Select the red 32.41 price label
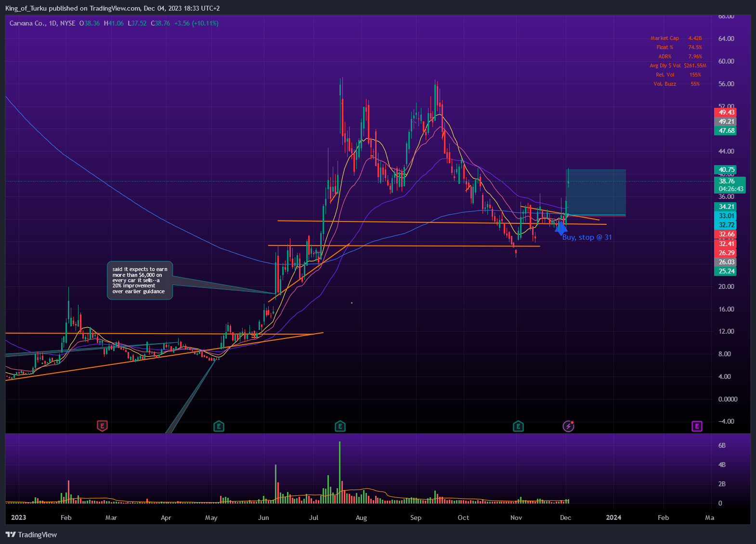This screenshot has height=544, width=756. (x=725, y=244)
